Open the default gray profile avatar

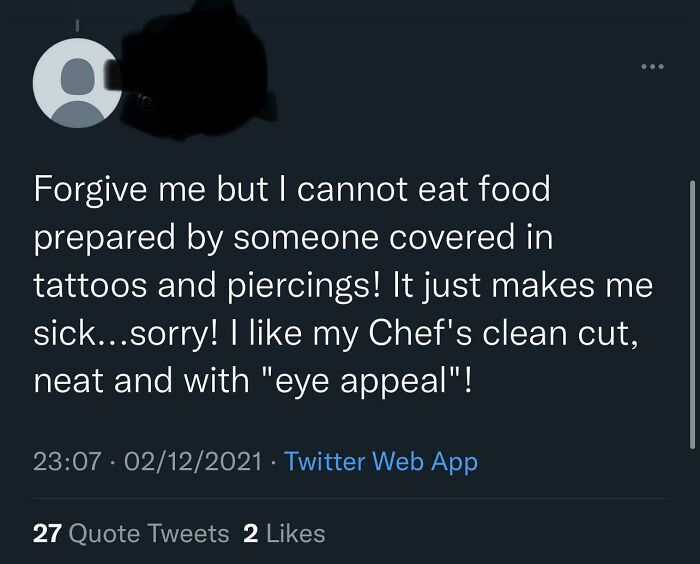(77, 83)
